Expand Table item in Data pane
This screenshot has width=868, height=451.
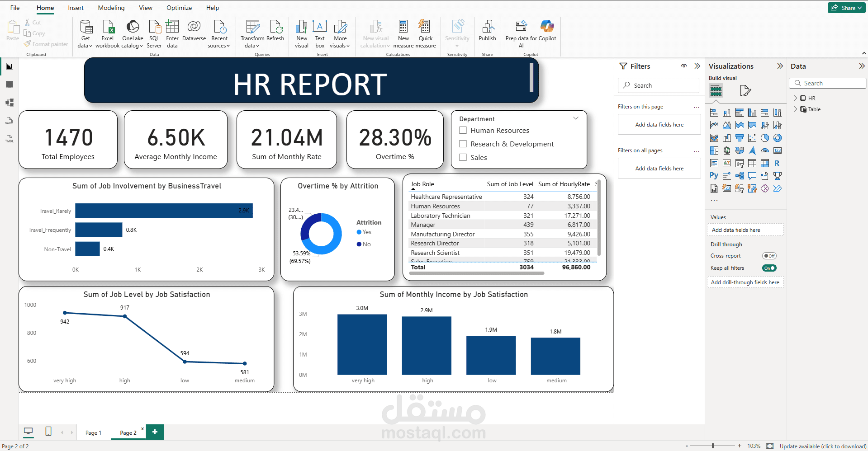coord(796,109)
